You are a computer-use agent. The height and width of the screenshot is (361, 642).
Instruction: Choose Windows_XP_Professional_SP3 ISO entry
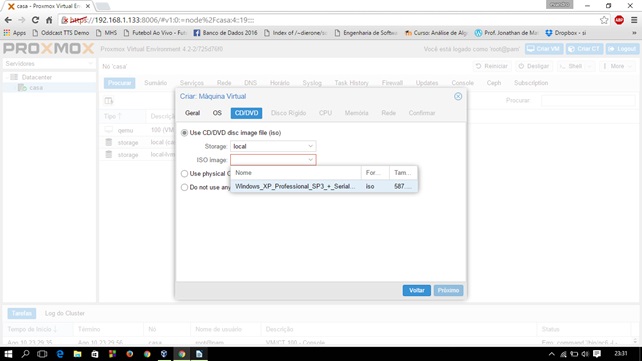point(324,186)
